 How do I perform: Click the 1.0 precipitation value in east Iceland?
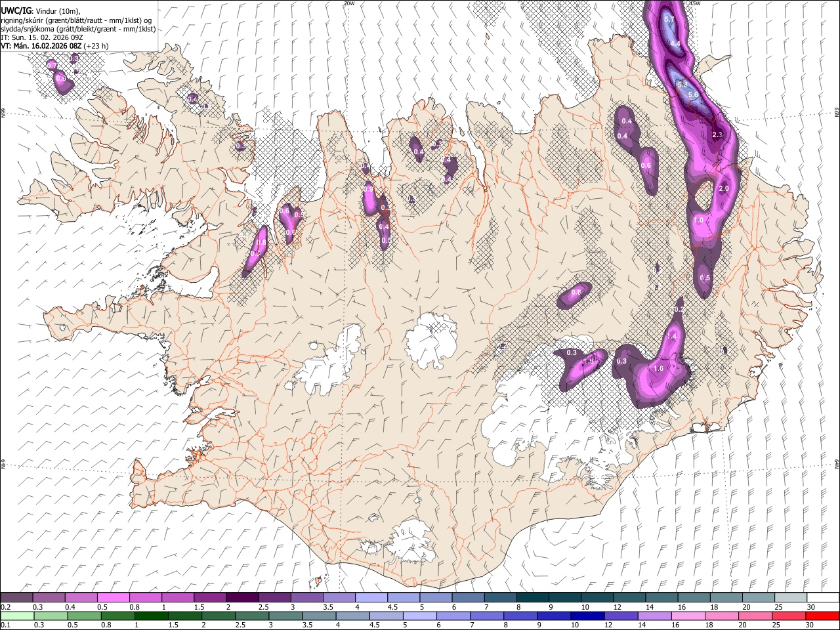click(698, 221)
